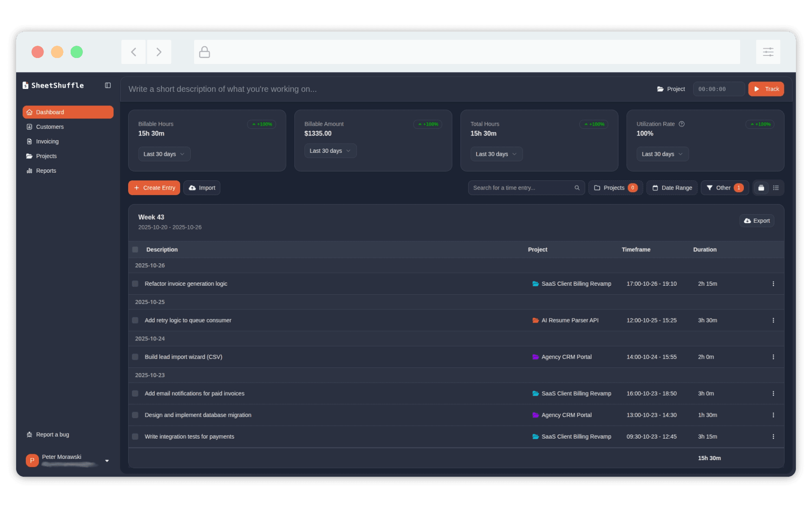
Task: Open the Project picker next to the tracker
Action: (x=671, y=89)
